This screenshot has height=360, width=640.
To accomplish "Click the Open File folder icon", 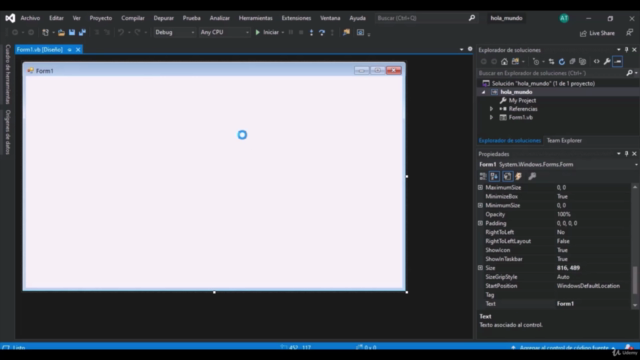I will [x=61, y=32].
